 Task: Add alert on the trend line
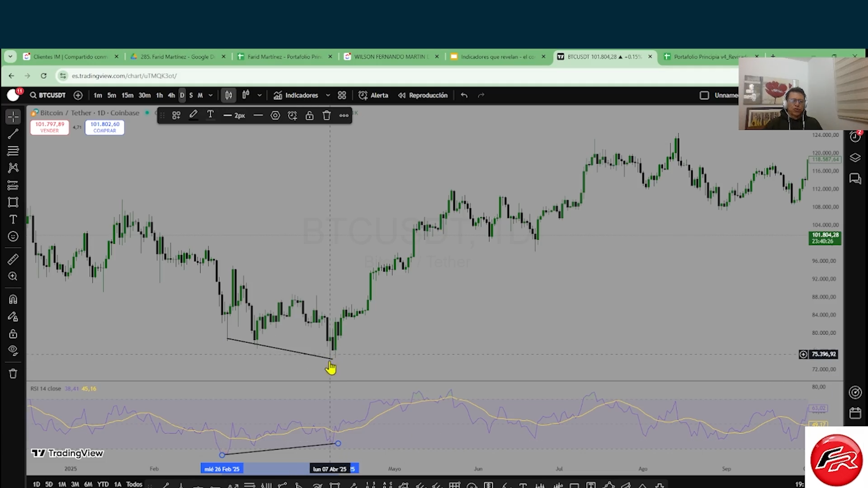(292, 116)
